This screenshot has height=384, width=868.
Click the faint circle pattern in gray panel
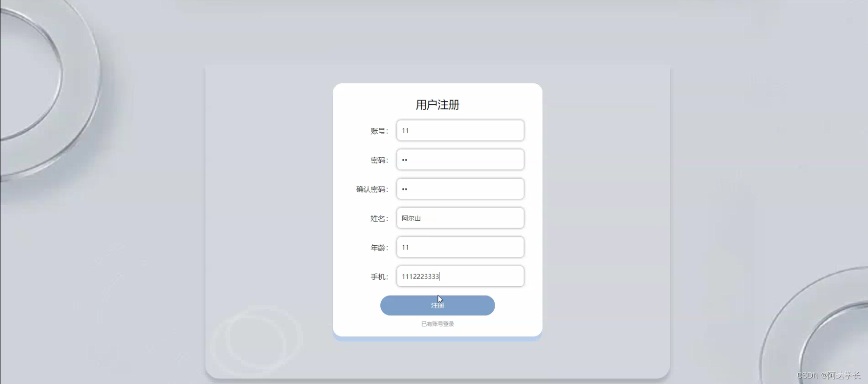[x=256, y=340]
